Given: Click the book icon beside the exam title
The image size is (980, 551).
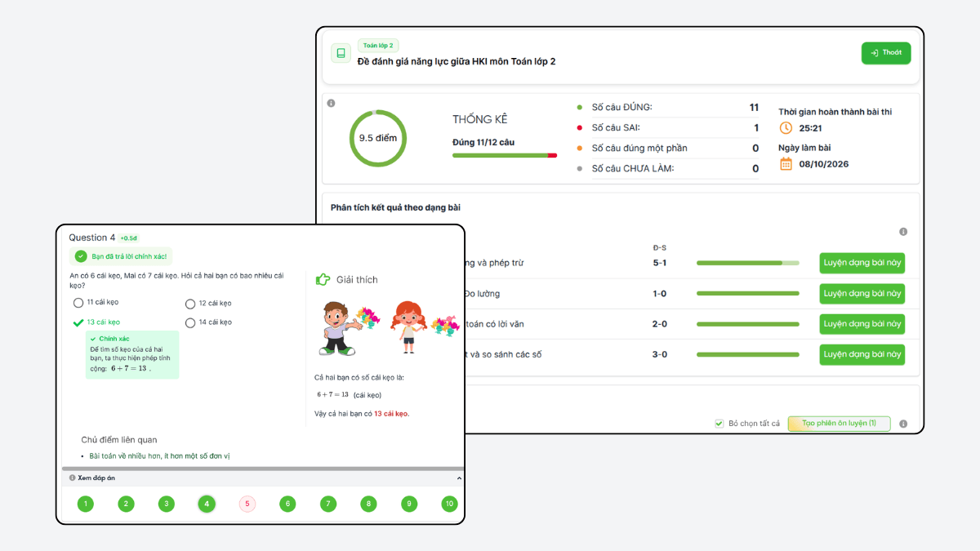Looking at the screenshot, I should coord(341,53).
